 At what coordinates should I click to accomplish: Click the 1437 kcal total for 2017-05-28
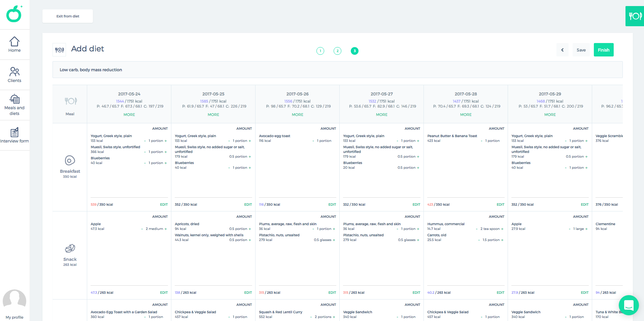(456, 101)
